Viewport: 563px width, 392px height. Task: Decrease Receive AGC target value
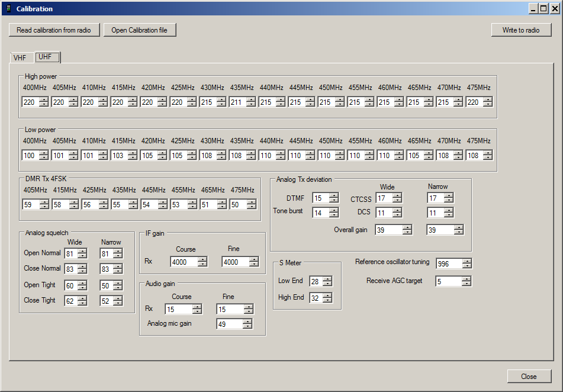coord(466,284)
